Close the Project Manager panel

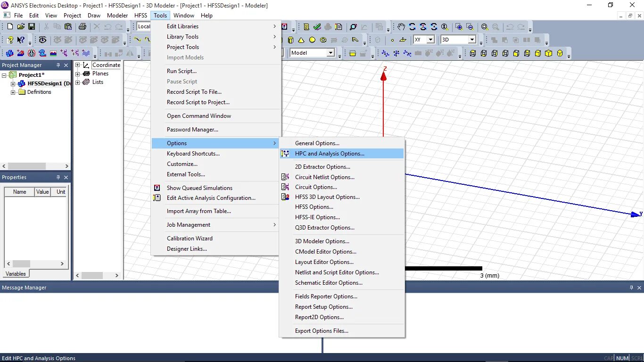(66, 65)
